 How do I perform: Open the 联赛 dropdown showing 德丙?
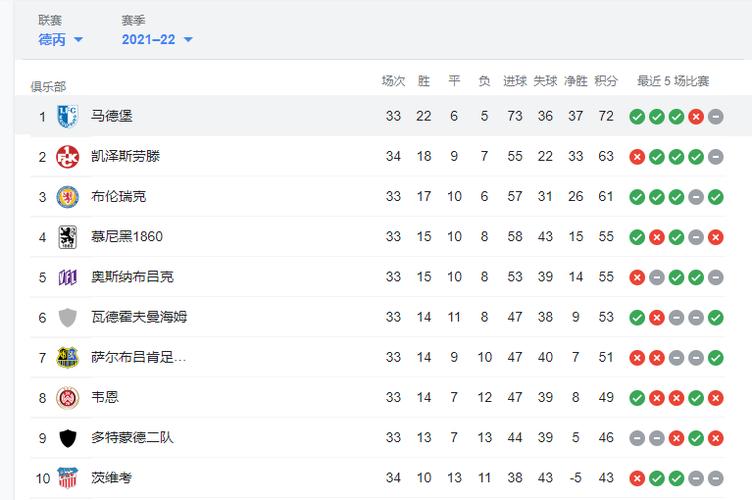tap(60, 39)
